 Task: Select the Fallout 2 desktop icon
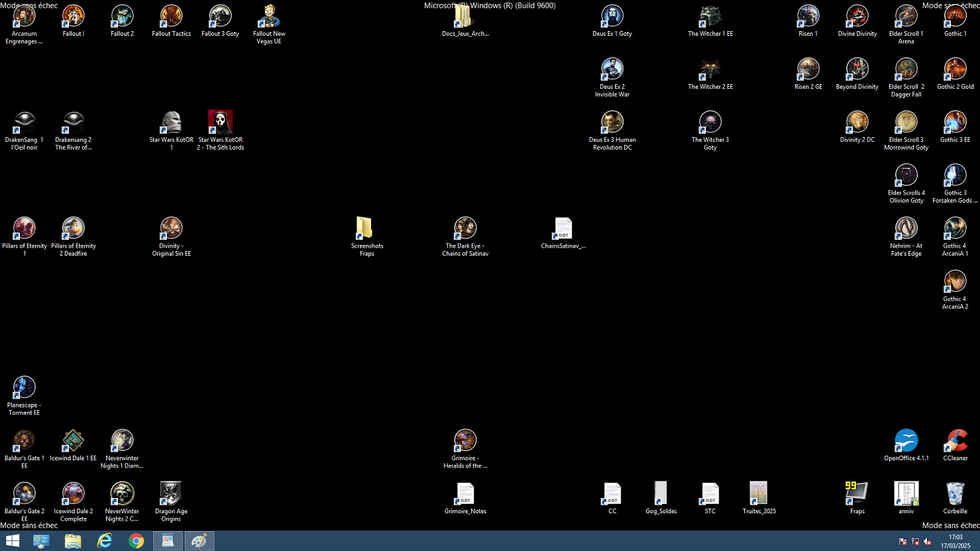tap(123, 16)
